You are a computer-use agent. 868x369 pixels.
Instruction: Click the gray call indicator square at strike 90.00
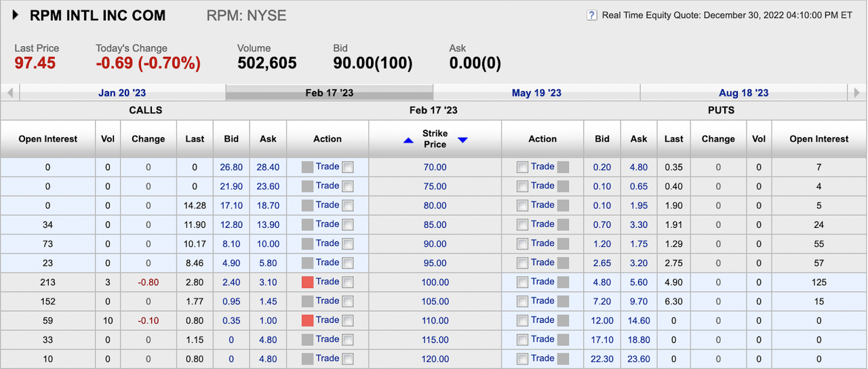pyautogui.click(x=307, y=244)
